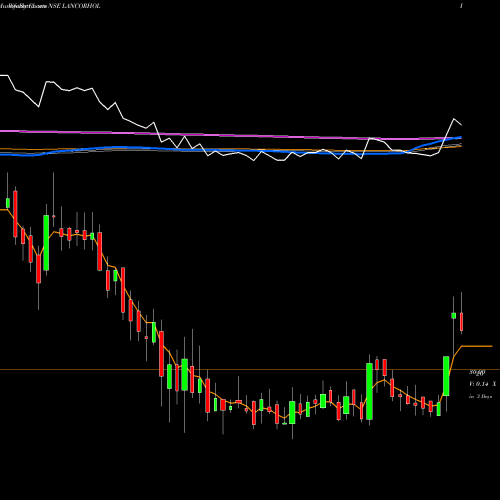Click the flat end of orange price average
The height and width of the screenshot is (500, 500).
tap(477, 346)
